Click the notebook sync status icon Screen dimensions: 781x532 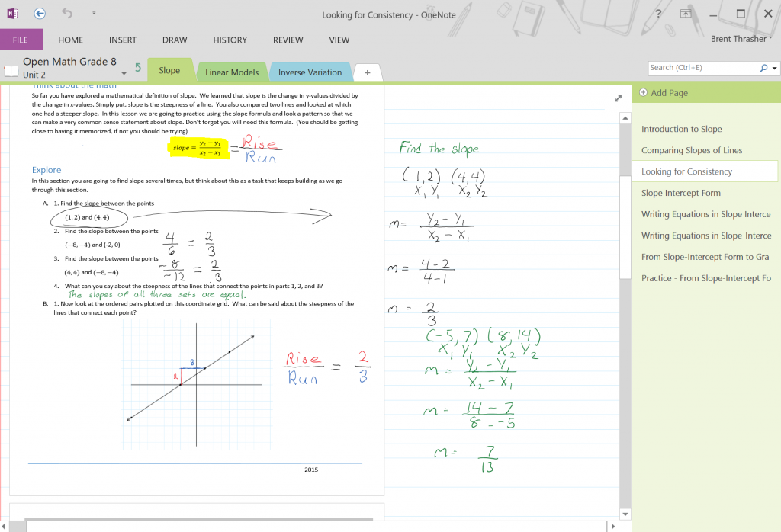[x=138, y=67]
